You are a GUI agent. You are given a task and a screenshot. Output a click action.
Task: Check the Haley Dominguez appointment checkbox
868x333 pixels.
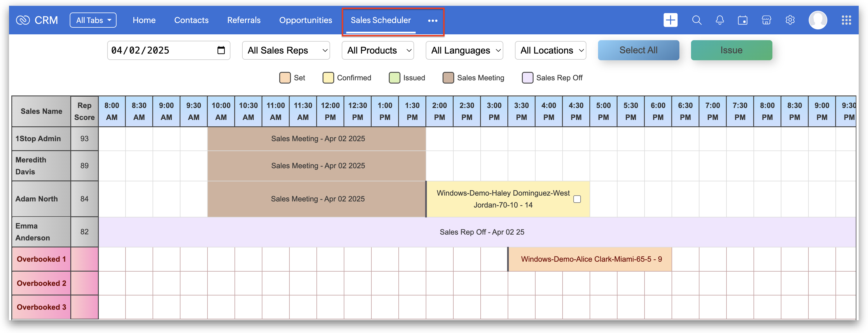[577, 199]
